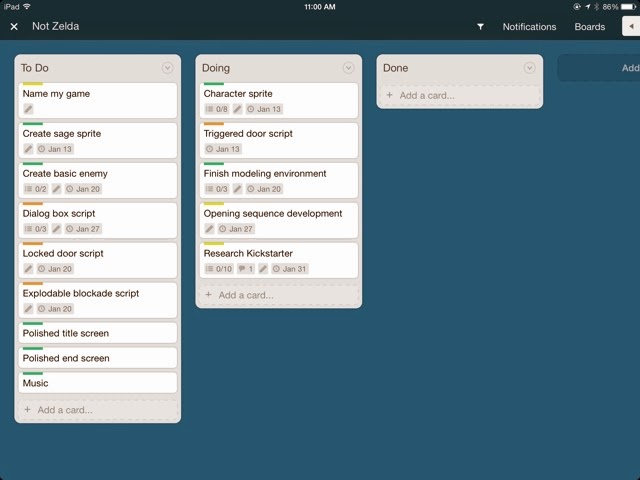Click 0/8 checklist badge on Character sprite
640x480 pixels.
[x=217, y=109]
